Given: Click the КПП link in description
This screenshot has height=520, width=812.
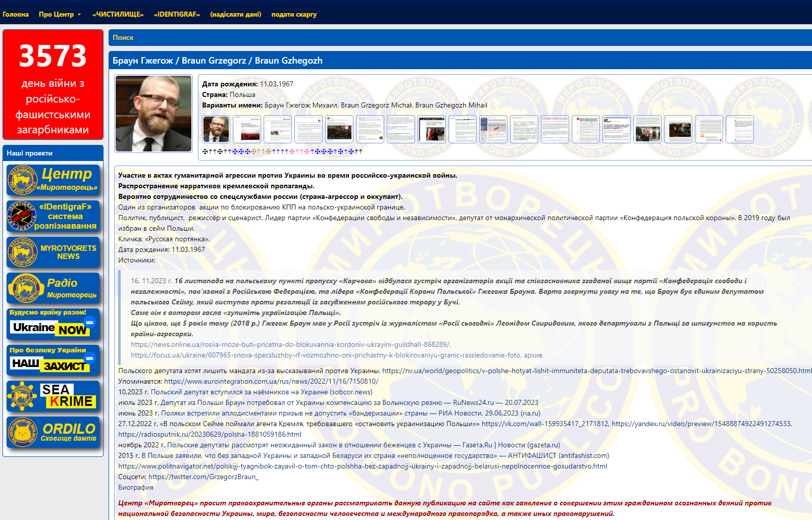Looking at the screenshot, I should point(289,207).
